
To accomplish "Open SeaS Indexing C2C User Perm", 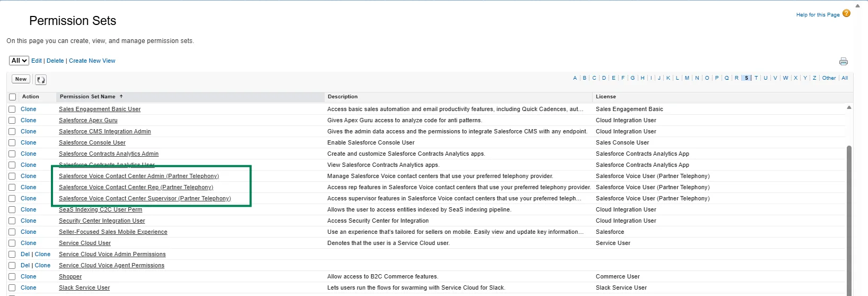I will pos(100,209).
